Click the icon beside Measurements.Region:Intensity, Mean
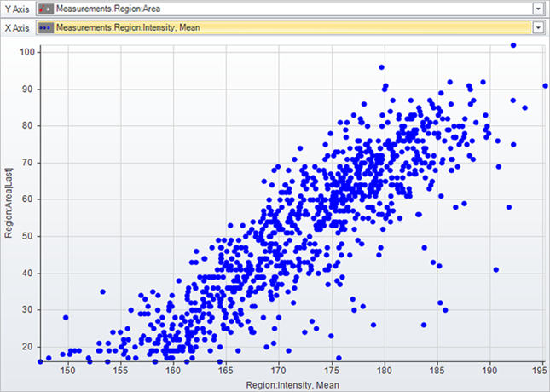The height and width of the screenshot is (392, 550). click(x=46, y=27)
